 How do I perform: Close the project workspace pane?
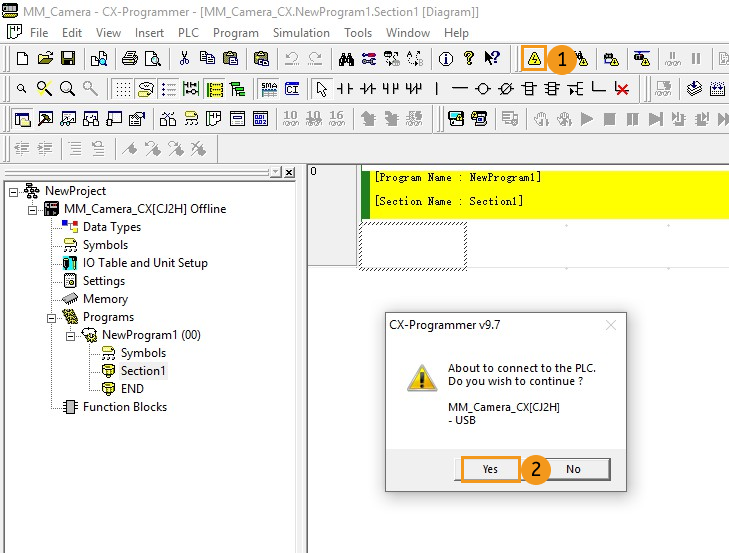coord(289,173)
